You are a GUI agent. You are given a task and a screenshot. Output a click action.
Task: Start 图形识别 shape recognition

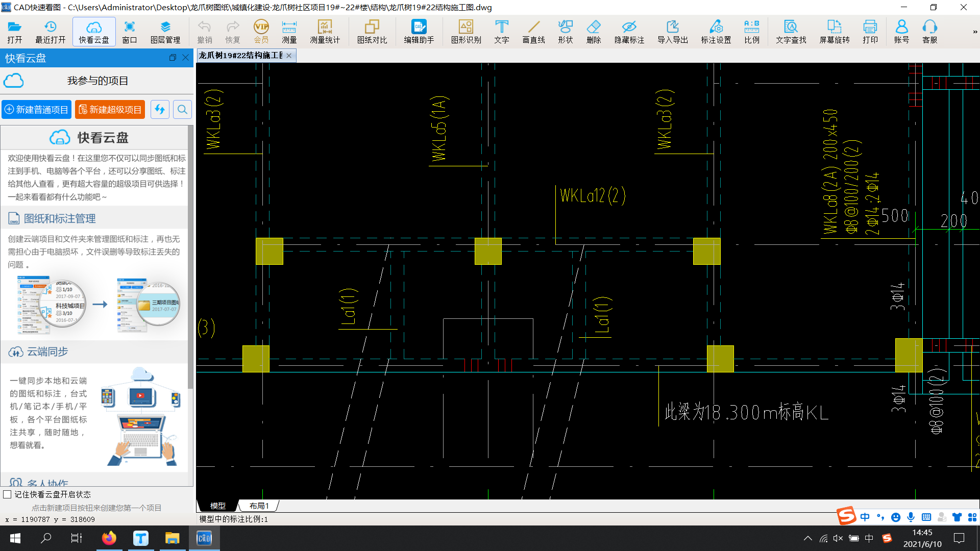pyautogui.click(x=466, y=32)
